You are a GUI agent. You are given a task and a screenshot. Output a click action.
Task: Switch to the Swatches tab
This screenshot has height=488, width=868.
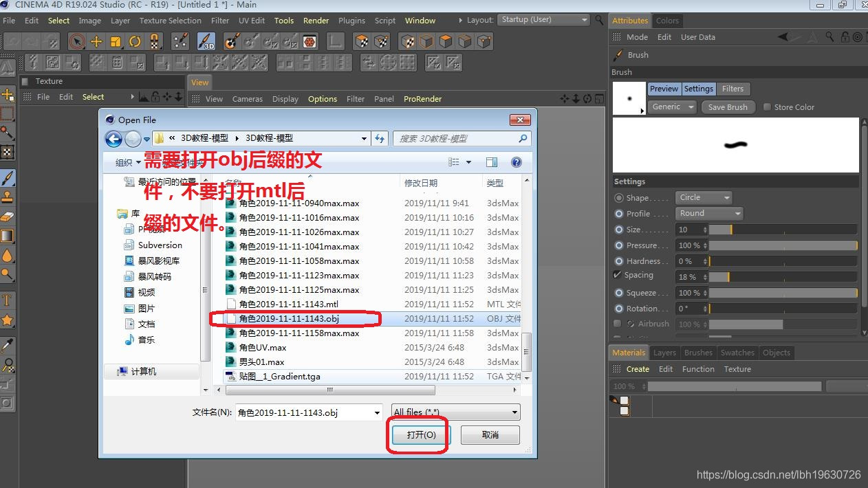coord(737,353)
